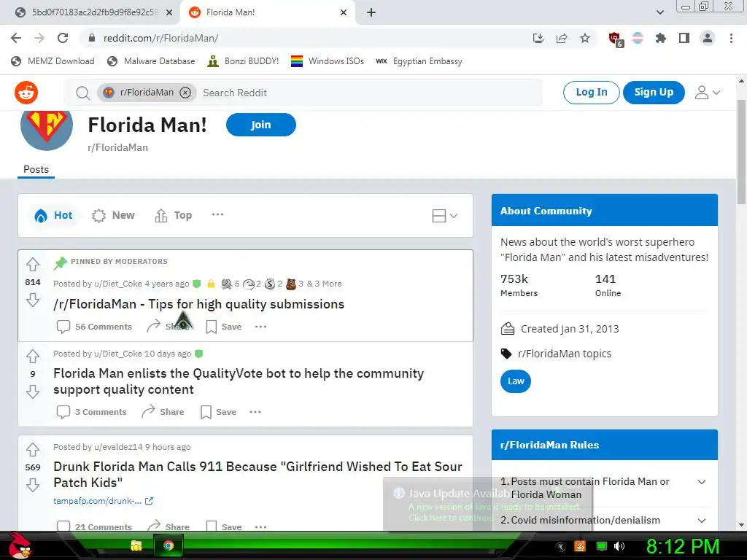Switch to the first browser tab 5bd0f70183
This screenshot has height=560, width=747.
coord(90,12)
